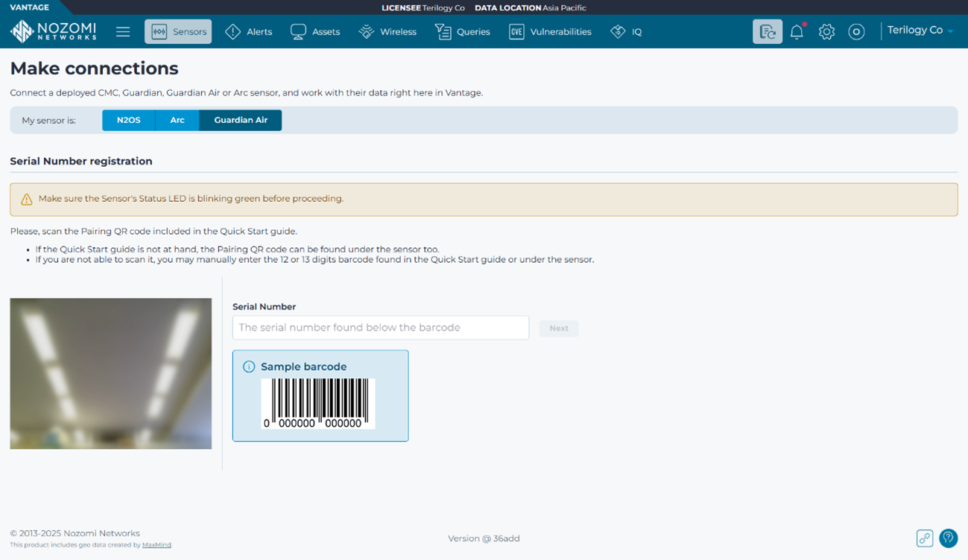Click the Sensors waveform icon

[x=159, y=31]
